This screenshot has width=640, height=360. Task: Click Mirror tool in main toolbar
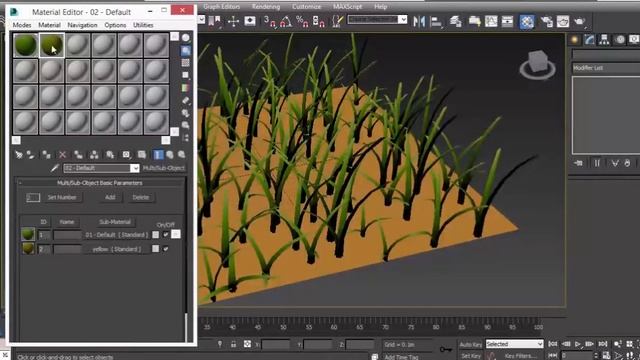pos(419,21)
